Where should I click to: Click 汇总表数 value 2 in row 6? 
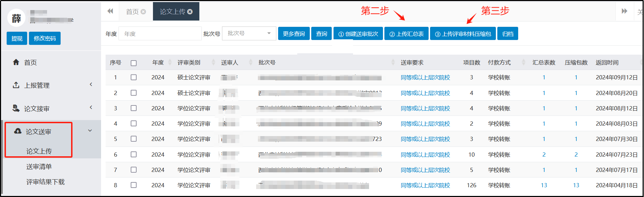pyautogui.click(x=544, y=155)
